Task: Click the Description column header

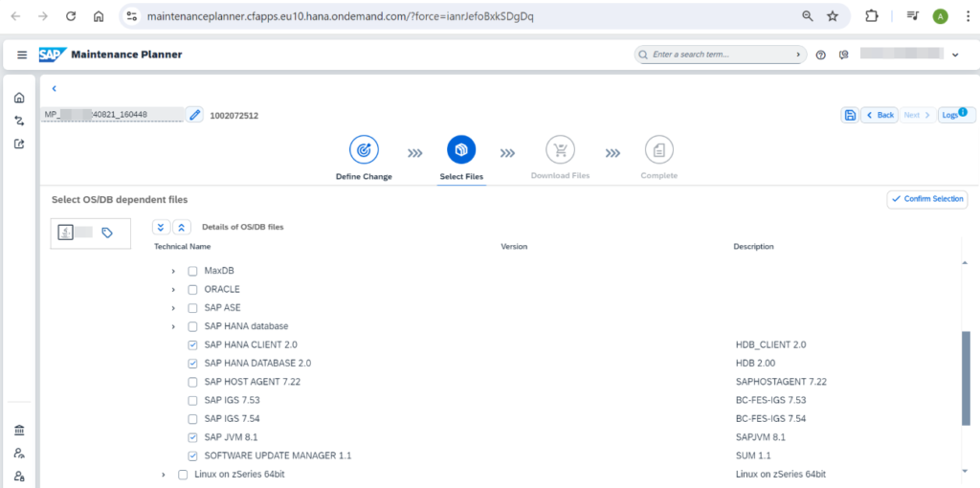Action: coord(753,247)
